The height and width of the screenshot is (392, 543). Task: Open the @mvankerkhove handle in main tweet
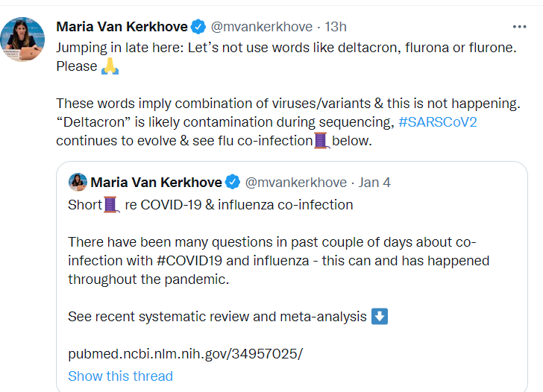(x=261, y=27)
